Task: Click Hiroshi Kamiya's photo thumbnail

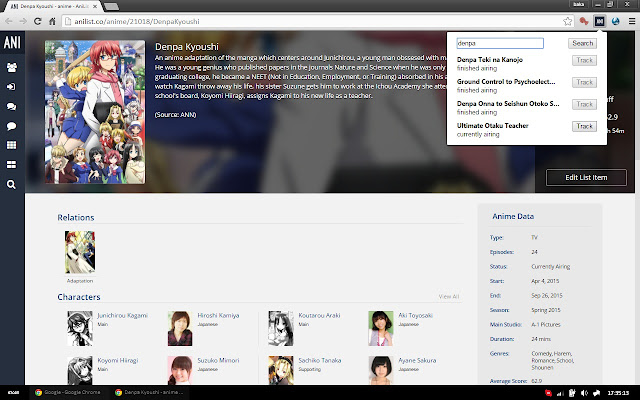Action: point(180,329)
